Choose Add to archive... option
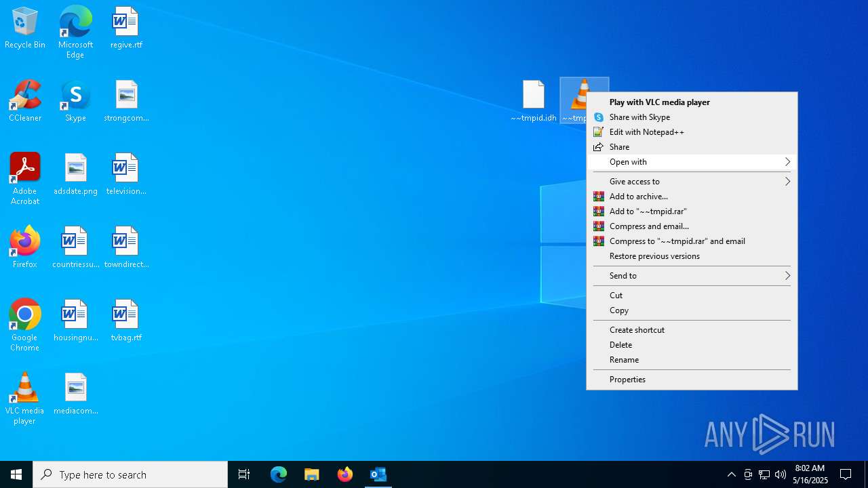This screenshot has width=868, height=488. 692,197
